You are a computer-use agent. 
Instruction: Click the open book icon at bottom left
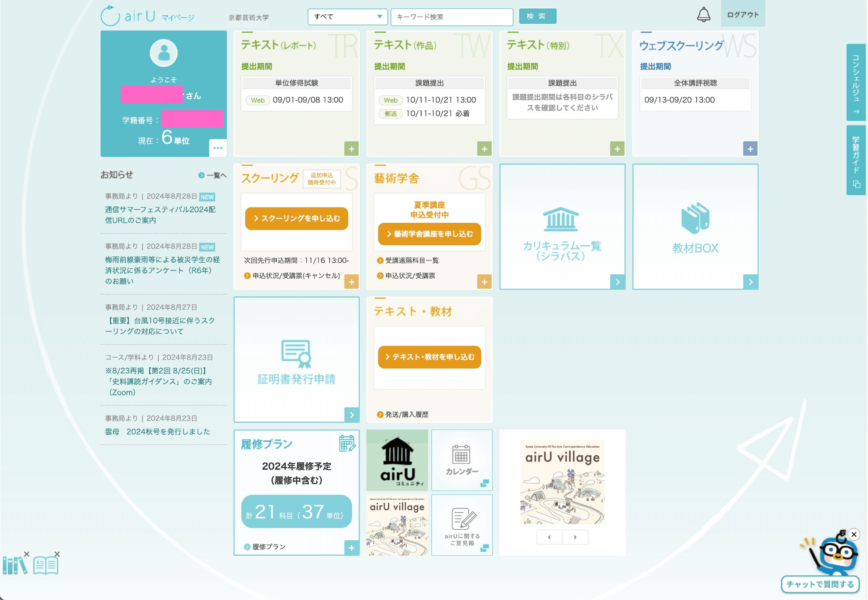click(x=46, y=566)
